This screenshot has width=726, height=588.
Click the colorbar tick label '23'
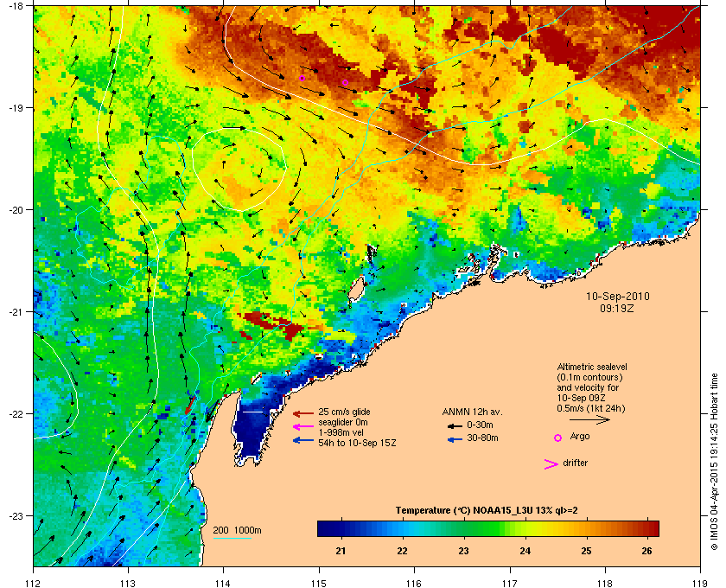tap(463, 551)
